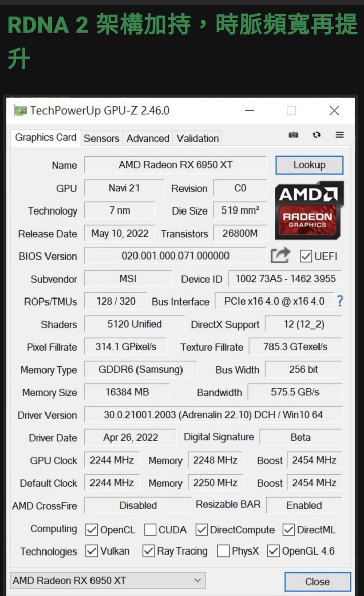Screen dimensions: 364x596
Task: Click the Bus Width field 256 bit
Action: coord(304,369)
